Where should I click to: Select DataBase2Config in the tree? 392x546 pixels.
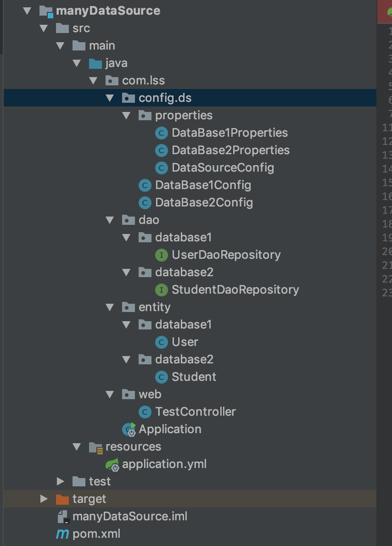[x=204, y=202]
